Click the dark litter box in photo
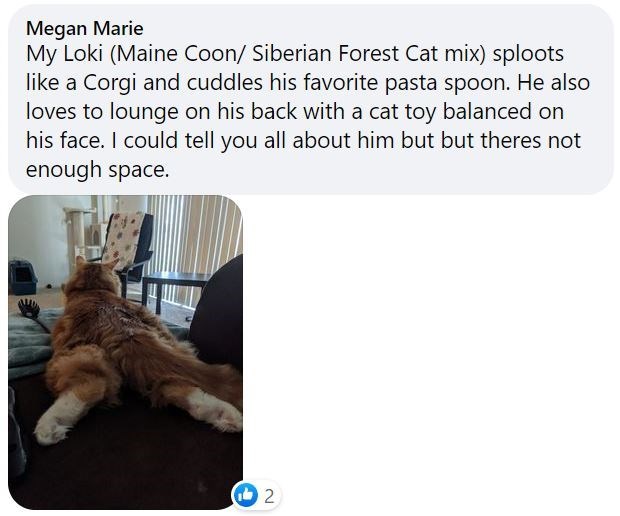620x516 pixels. (22, 277)
